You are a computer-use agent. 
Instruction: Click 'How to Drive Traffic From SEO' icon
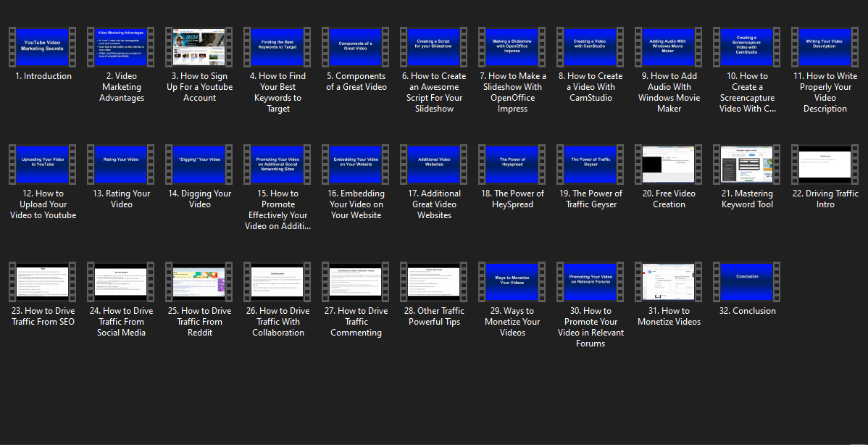click(x=43, y=282)
